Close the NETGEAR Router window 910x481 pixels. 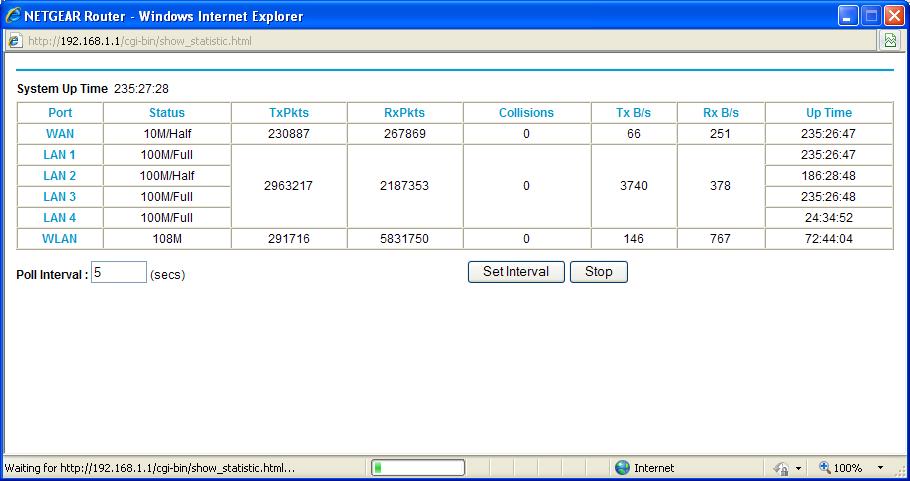pyautogui.click(x=893, y=16)
